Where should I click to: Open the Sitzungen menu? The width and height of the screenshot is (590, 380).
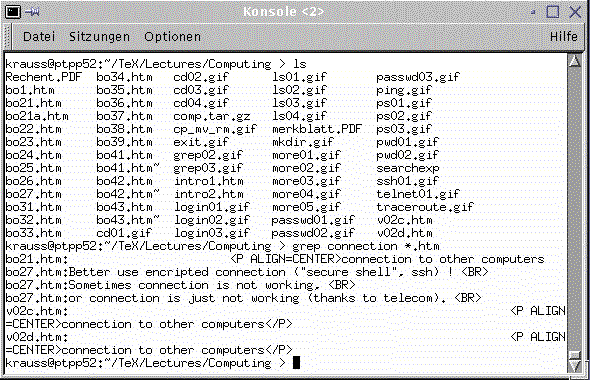[99, 36]
